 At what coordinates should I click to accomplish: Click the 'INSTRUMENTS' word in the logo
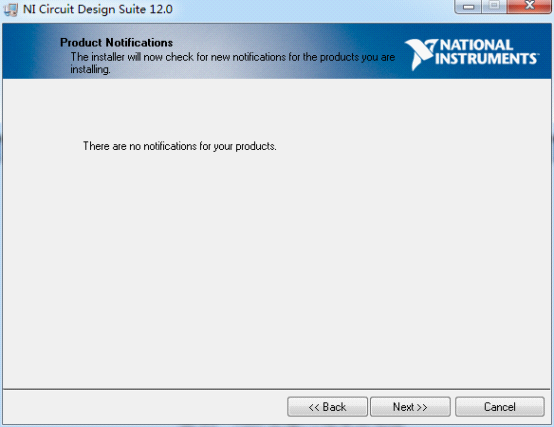point(486,59)
